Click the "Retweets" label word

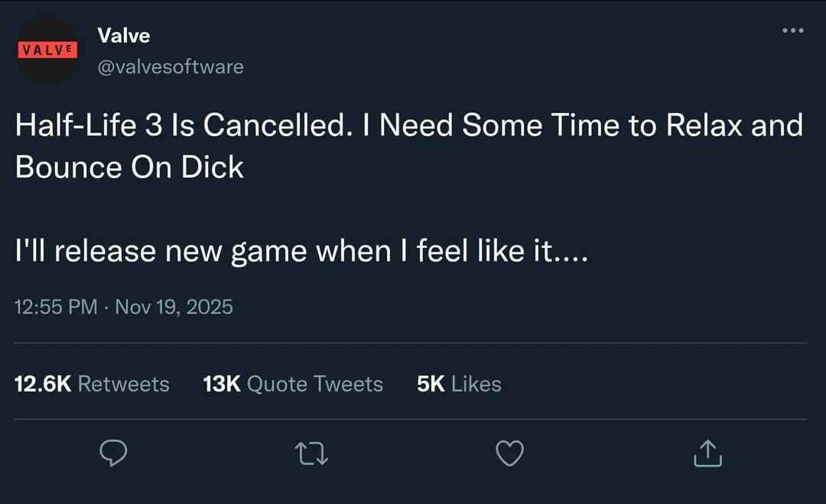pyautogui.click(x=123, y=383)
